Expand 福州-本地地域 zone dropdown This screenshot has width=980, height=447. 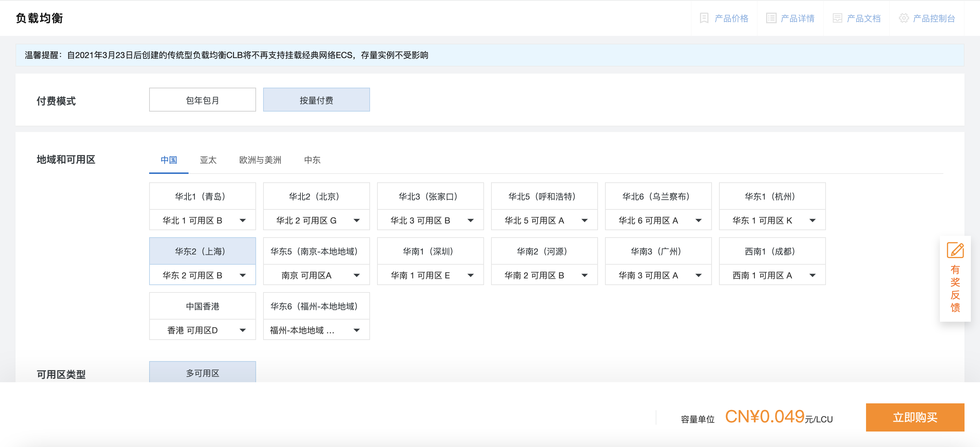pyautogui.click(x=316, y=330)
